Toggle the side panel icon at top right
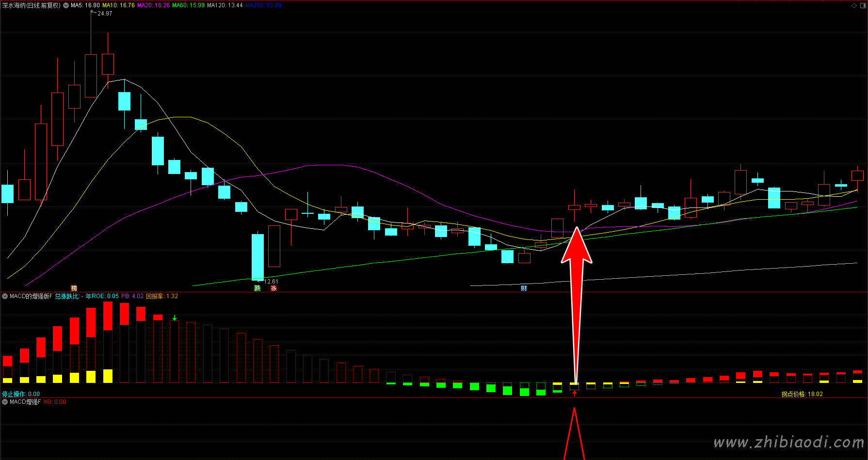868x460 pixels. point(862,5)
